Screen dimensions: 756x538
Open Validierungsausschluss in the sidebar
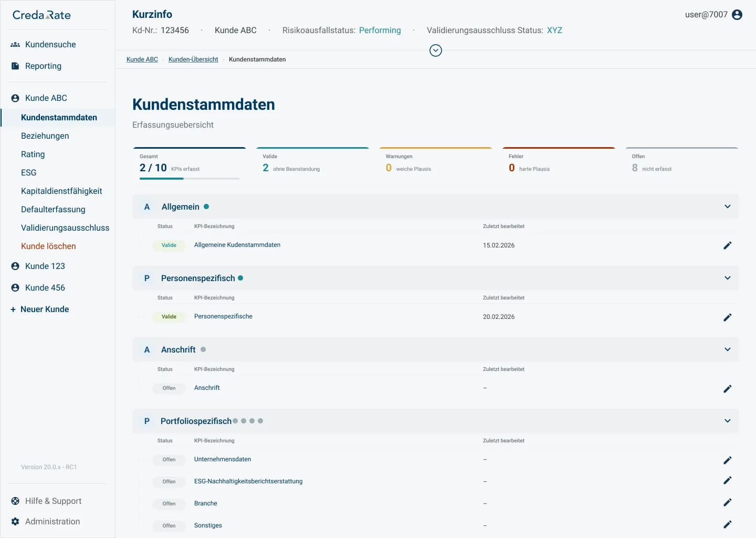click(65, 228)
